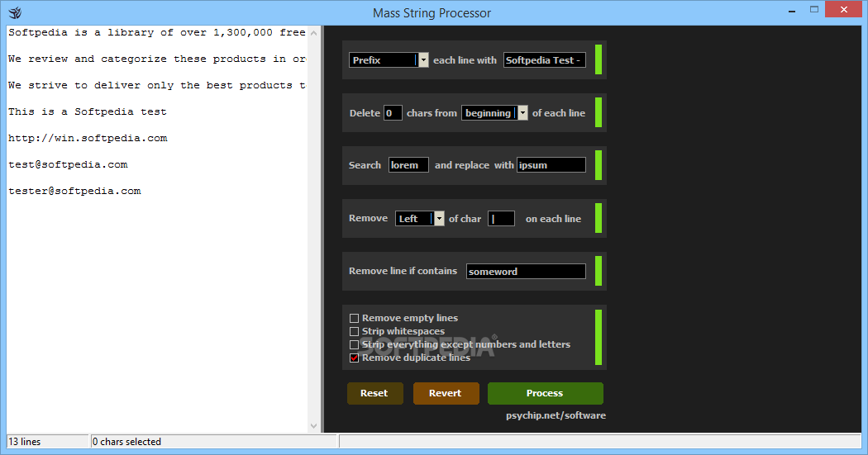Click the lorem search field
Viewport: 868px width, 455px height.
click(x=408, y=165)
